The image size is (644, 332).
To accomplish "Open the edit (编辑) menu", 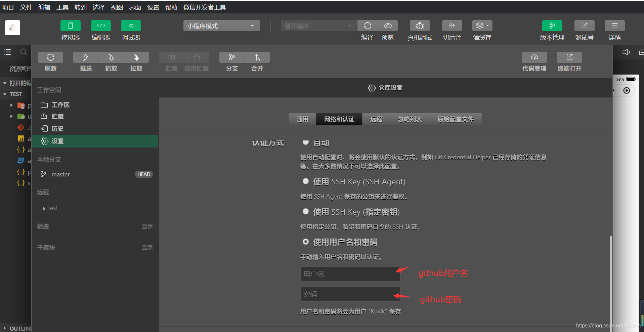I will [44, 7].
